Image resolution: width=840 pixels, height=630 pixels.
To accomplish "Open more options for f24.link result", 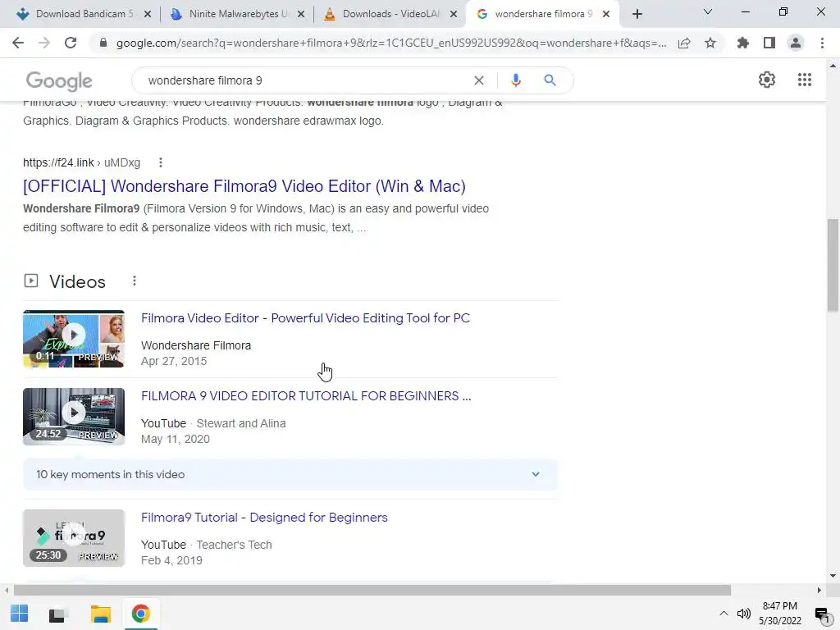I will tap(161, 162).
